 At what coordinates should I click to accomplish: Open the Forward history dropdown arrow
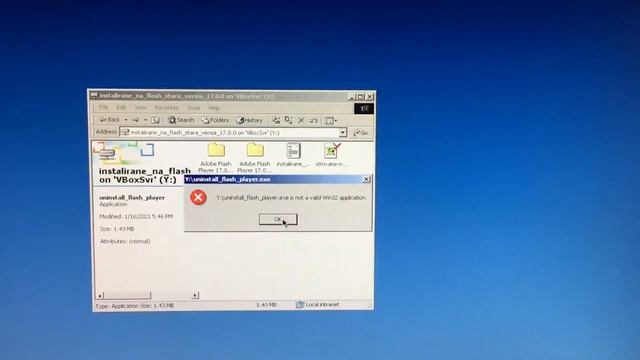point(145,120)
